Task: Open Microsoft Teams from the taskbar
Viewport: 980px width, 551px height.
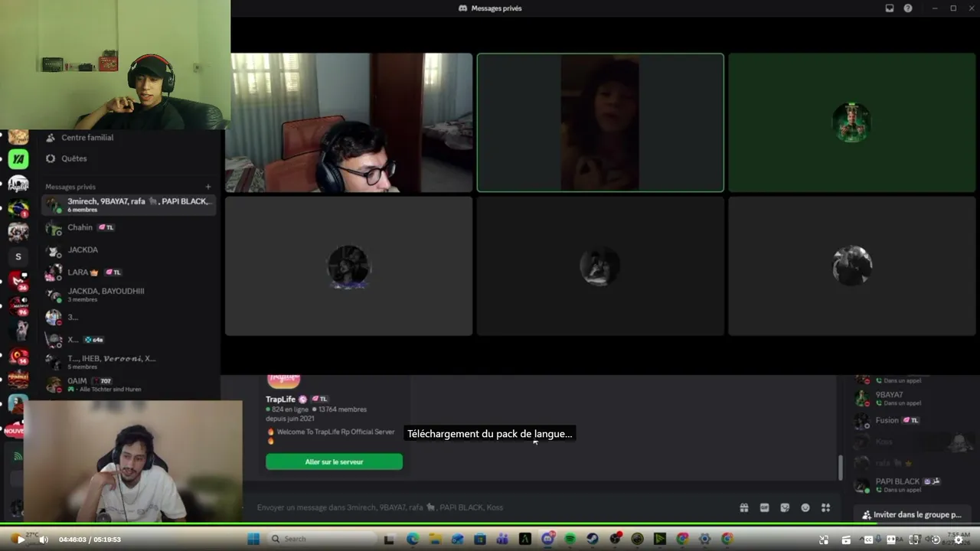Action: (x=502, y=539)
